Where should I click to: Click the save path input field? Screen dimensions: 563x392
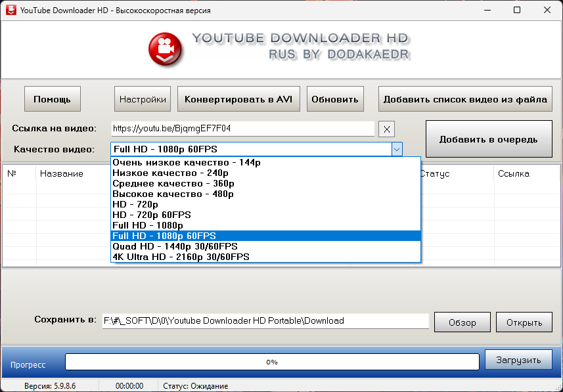pos(265,321)
